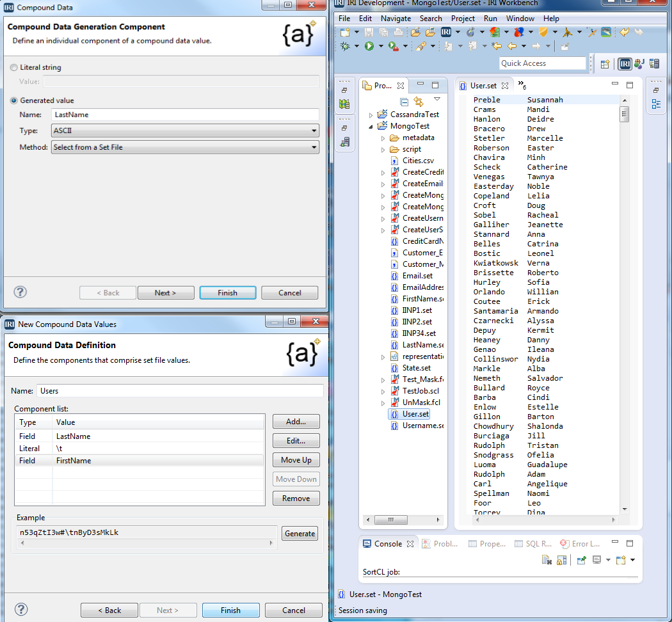Click the red-blue fish toolbar icon
Viewport: 672px width, 622px height.
pyautogui.click(x=519, y=32)
